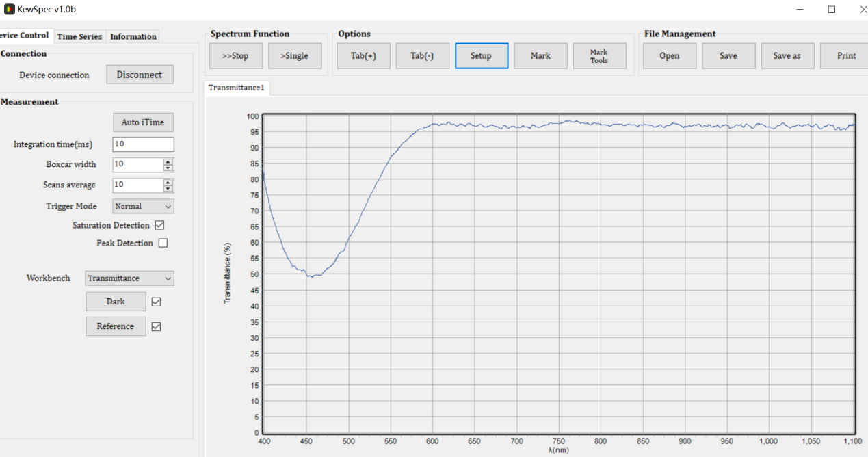
Task: Open the Information tab
Action: [133, 37]
